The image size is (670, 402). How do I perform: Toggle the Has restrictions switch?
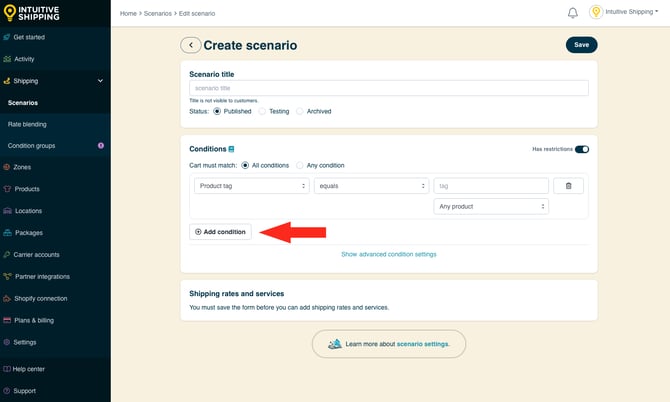pyautogui.click(x=582, y=149)
